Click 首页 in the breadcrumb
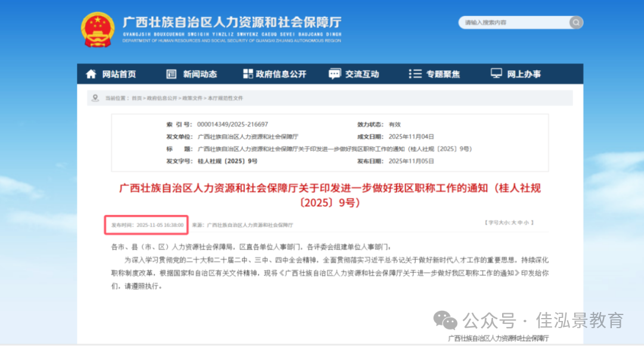The width and height of the screenshot is (644, 346). tap(137, 98)
